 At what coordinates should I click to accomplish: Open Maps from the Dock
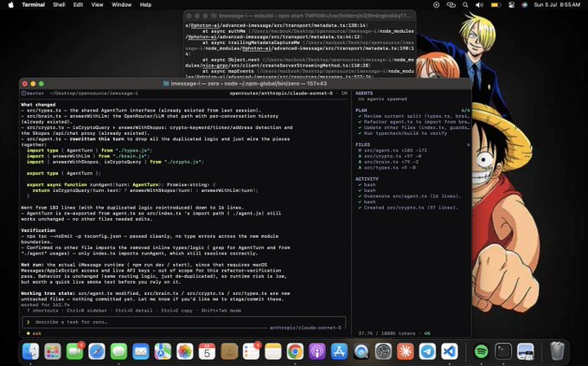(163, 351)
